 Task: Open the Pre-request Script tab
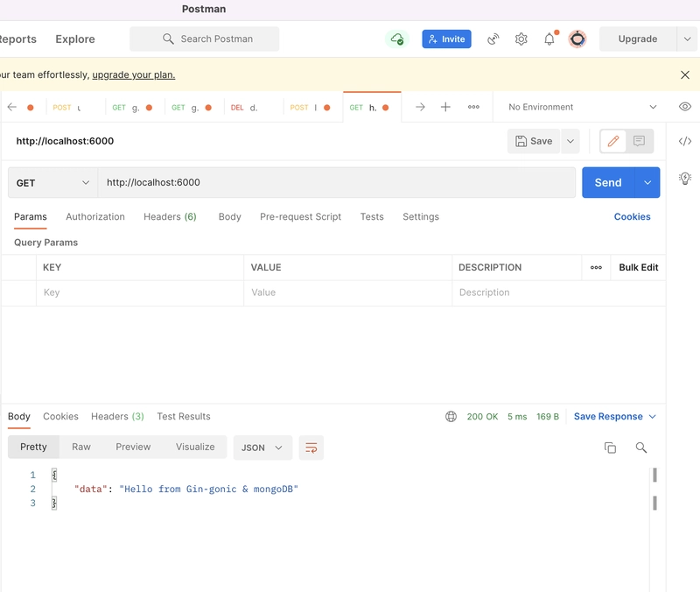pos(300,216)
